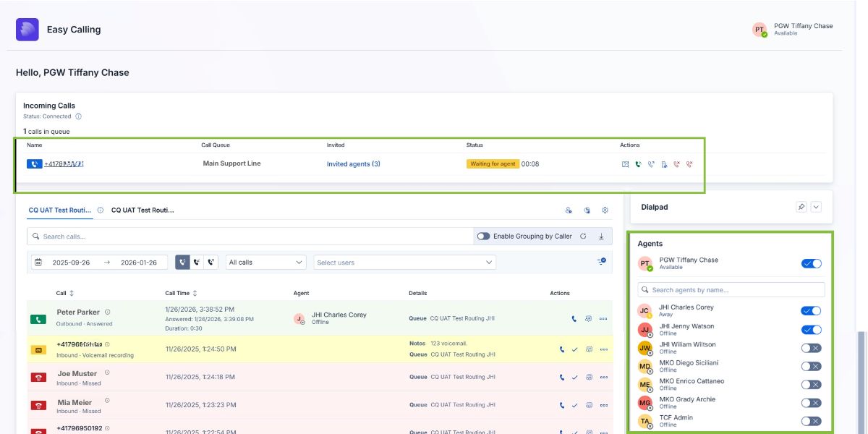The image size is (868, 434).
Task: Open calendar icon in date range picker
Action: pyautogui.click(x=38, y=263)
